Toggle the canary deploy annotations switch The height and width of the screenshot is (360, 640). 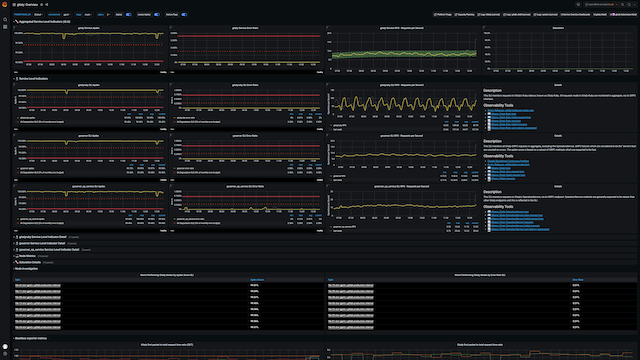pos(157,15)
